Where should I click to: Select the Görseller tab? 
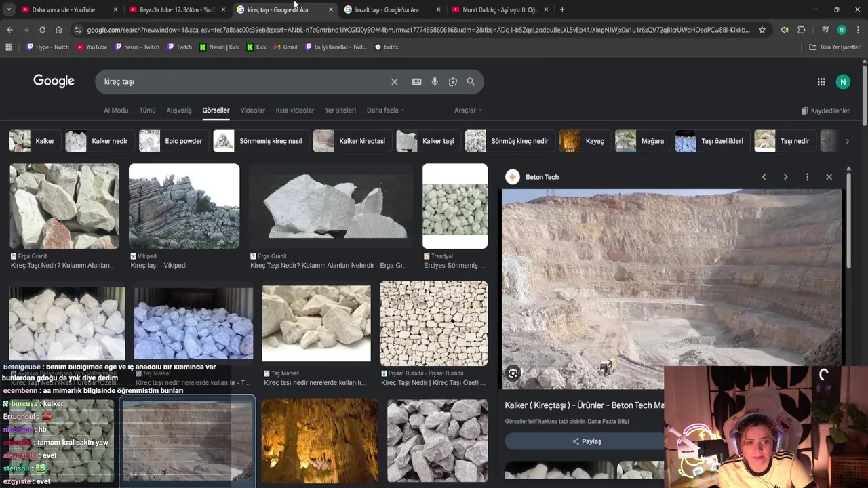click(216, 110)
